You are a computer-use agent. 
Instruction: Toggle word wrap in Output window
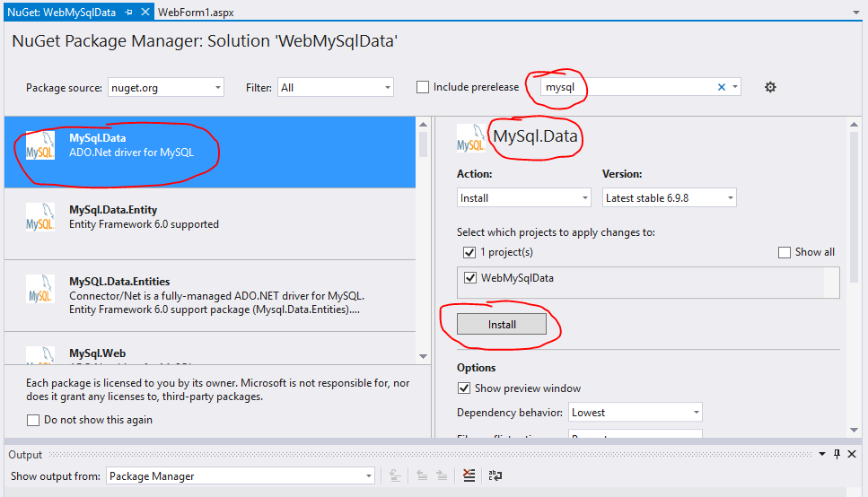point(495,476)
